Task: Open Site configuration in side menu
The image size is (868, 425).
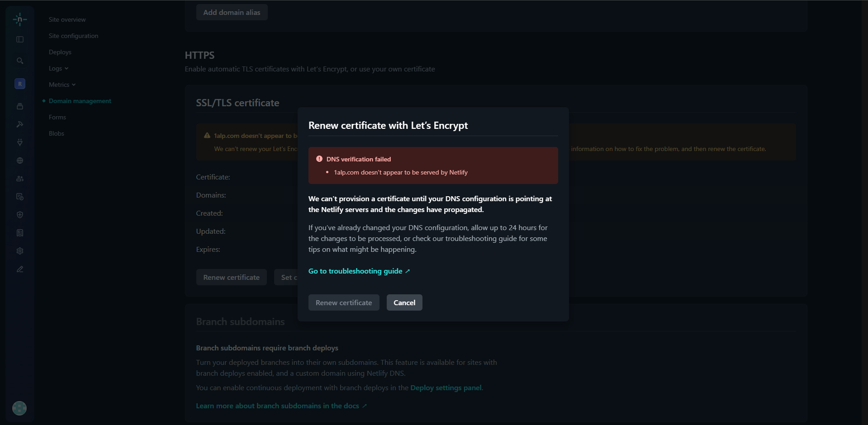Action: [x=73, y=36]
